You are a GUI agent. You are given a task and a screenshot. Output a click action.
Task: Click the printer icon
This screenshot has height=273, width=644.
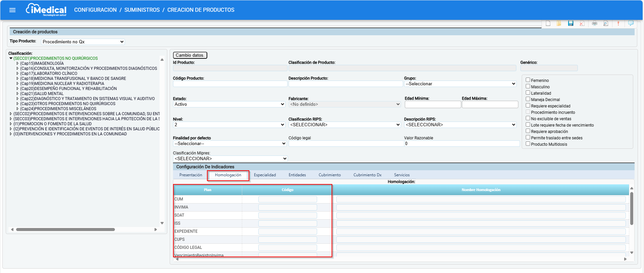coord(594,24)
